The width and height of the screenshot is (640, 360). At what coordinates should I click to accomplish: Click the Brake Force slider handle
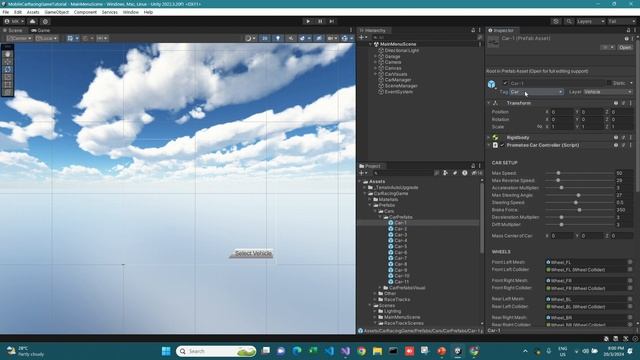[x=579, y=210]
